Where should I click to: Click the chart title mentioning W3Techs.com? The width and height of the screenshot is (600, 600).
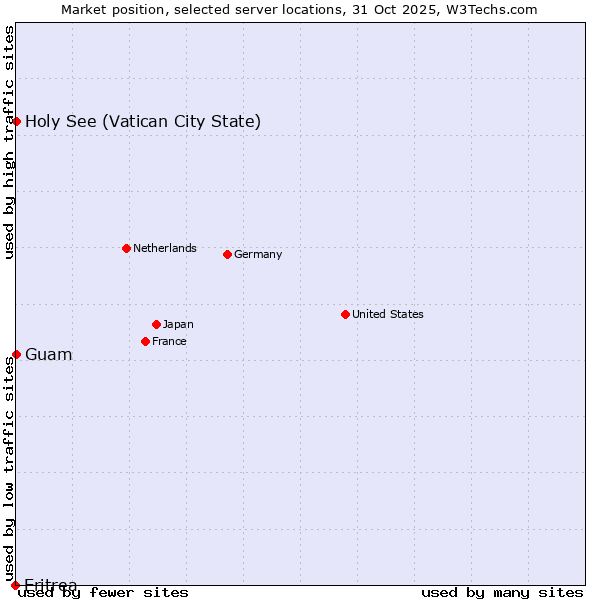click(x=299, y=9)
